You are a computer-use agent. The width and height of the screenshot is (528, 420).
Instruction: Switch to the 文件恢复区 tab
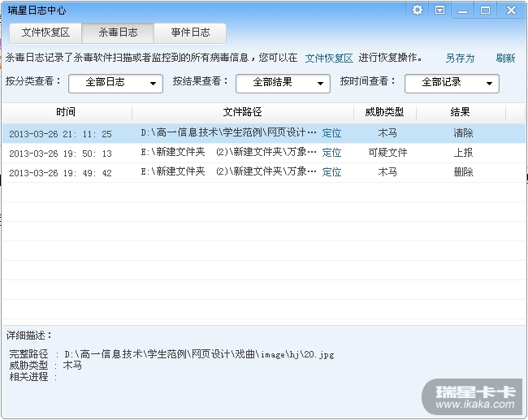(45, 32)
